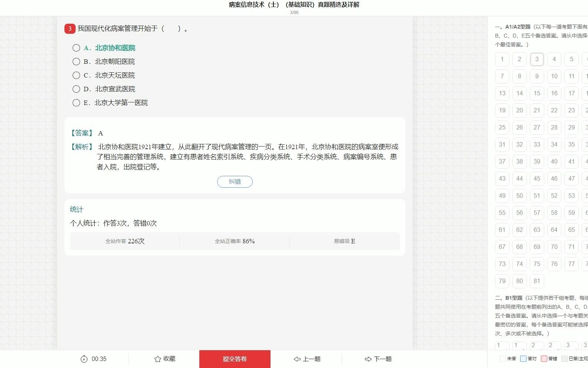Viewport: 588px width, 368px height.
Task: Click the 【答案】 A answer label
Action: 86,133
